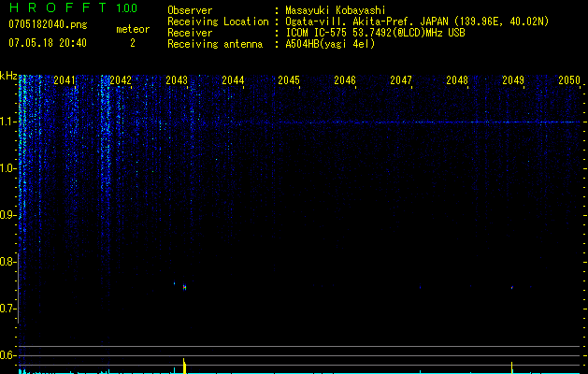Click the 0.6 kHz axis label
This screenshot has width=588, height=374.
(7, 355)
